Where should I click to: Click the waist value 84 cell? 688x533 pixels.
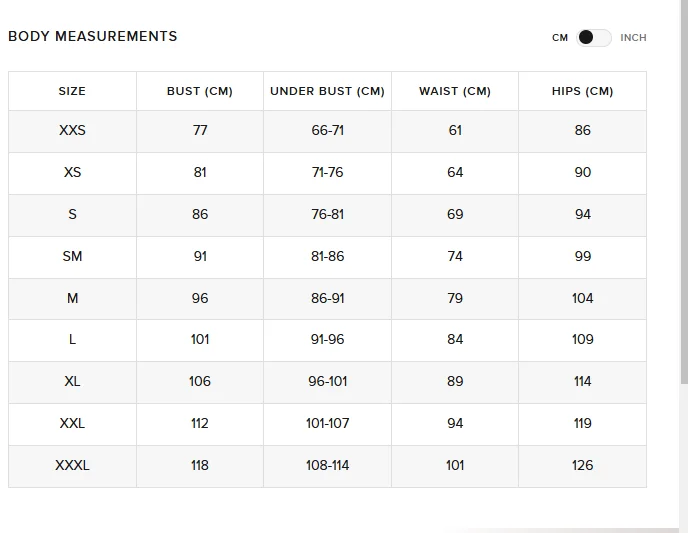(x=455, y=340)
